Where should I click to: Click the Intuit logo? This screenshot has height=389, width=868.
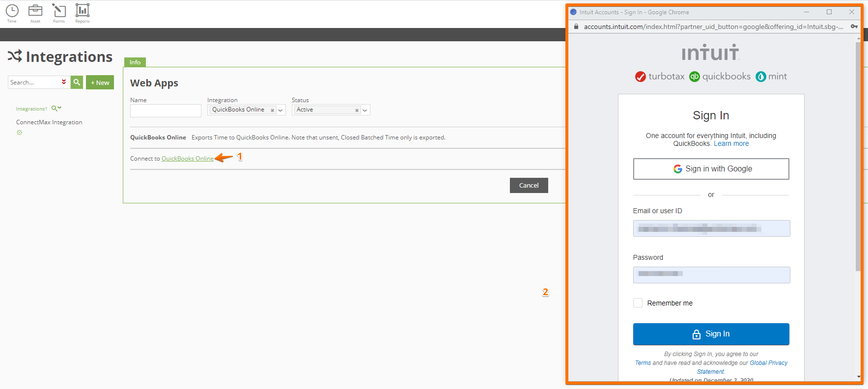click(710, 53)
